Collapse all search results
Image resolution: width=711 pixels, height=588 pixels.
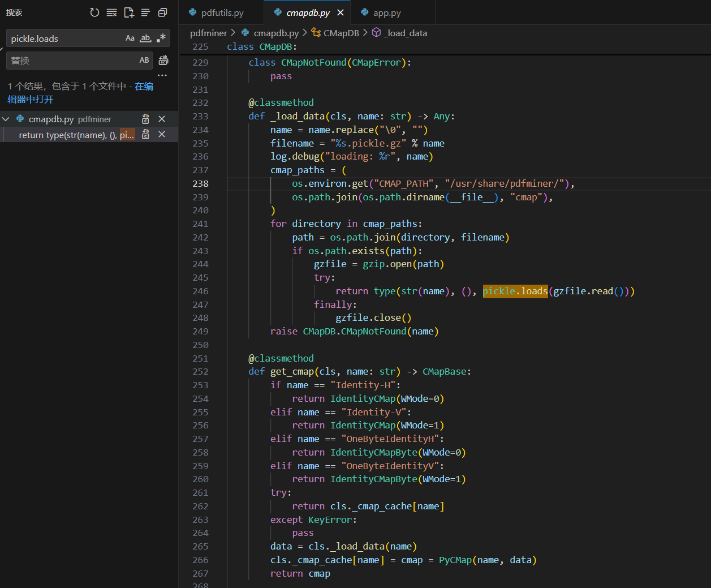coord(163,12)
